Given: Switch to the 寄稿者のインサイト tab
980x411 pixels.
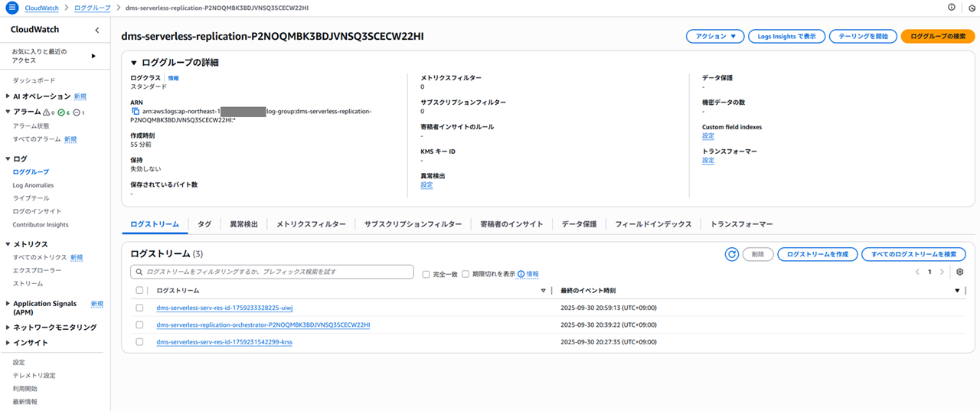Looking at the screenshot, I should [x=511, y=224].
